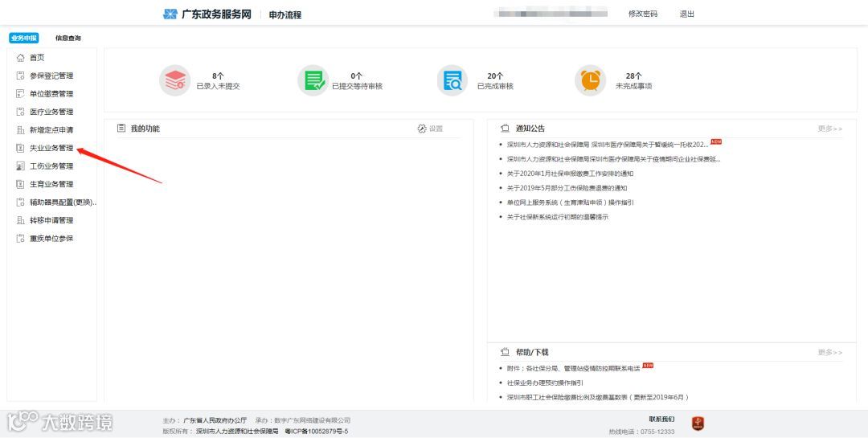Screen dimensions: 868x438
Task: Click the 广东省人民政府办公厅 footer text
Action: pyautogui.click(x=215, y=420)
